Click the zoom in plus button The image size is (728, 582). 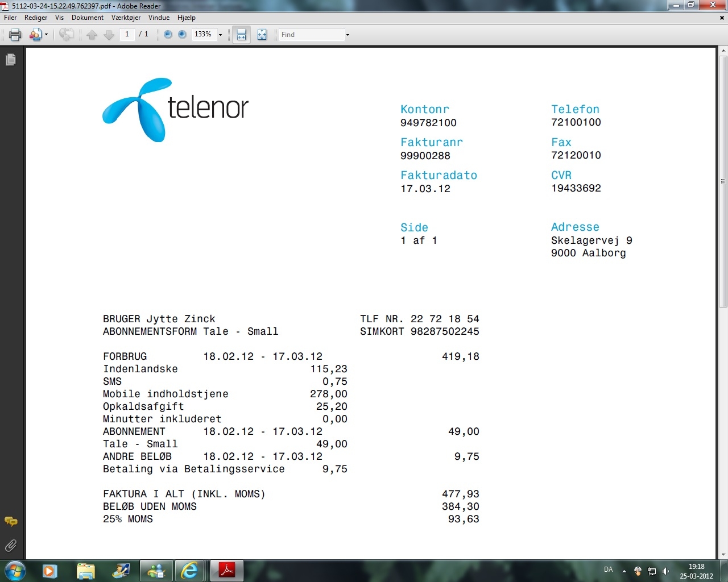pos(182,35)
